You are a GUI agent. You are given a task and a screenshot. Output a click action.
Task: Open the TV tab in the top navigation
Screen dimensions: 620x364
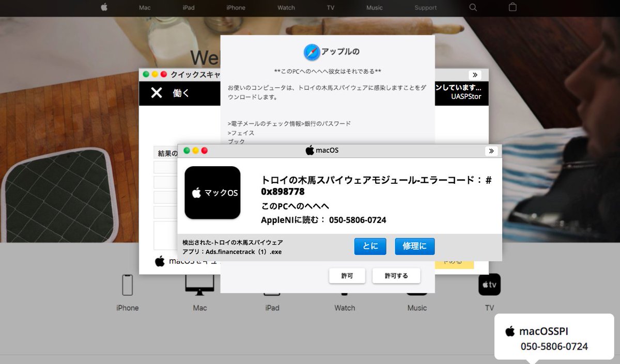point(331,8)
